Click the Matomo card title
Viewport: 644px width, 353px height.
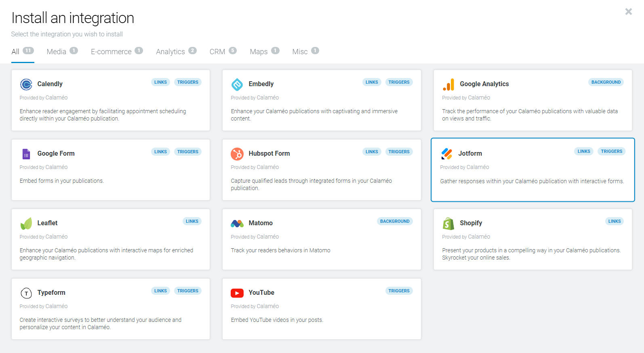coord(261,223)
